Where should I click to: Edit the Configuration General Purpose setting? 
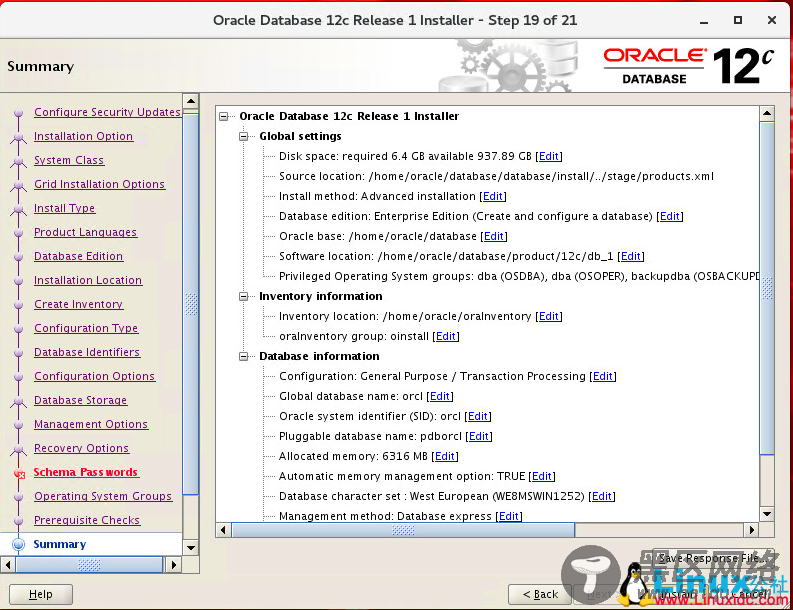603,376
